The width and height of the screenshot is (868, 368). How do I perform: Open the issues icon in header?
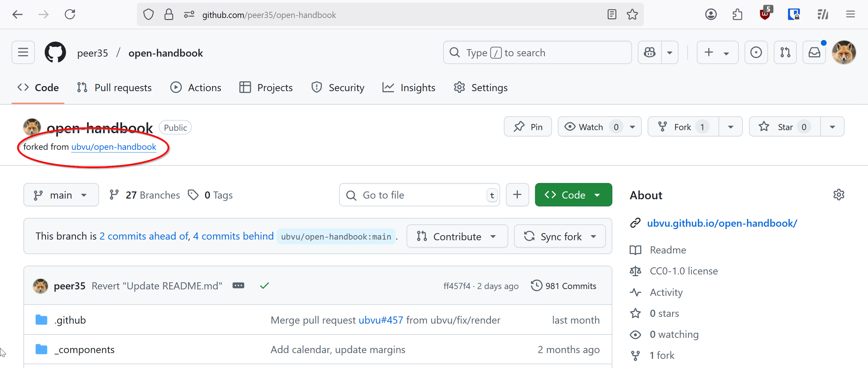coord(756,53)
